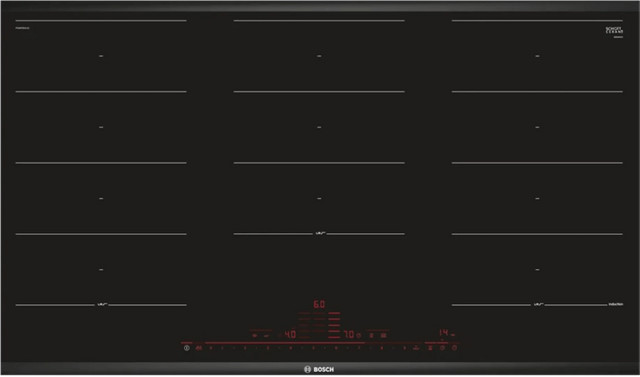640x377 pixels.
Task: Tap the first small symbol right of 7.0 timer
Action: click(x=371, y=335)
